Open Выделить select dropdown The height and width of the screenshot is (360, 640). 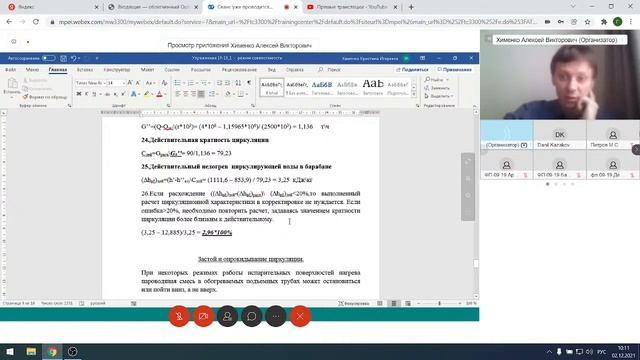438,96
